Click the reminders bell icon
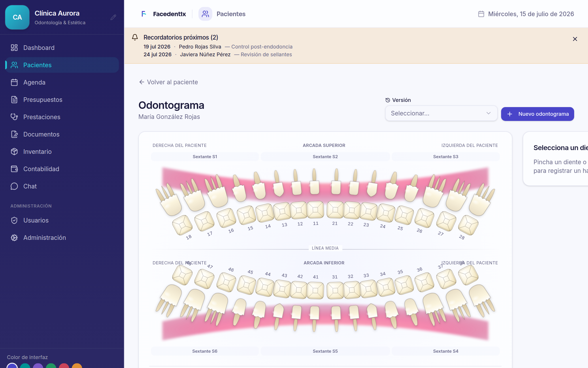 135,37
